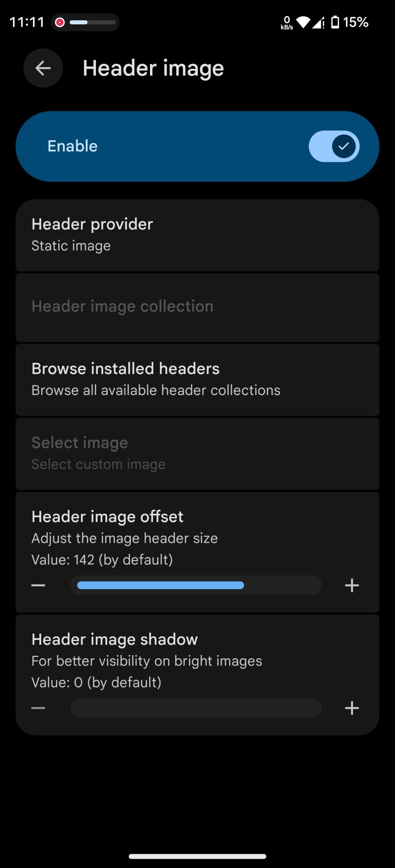This screenshot has height=868, width=395.
Task: Increase header image offset with plus icon
Action: pos(352,585)
